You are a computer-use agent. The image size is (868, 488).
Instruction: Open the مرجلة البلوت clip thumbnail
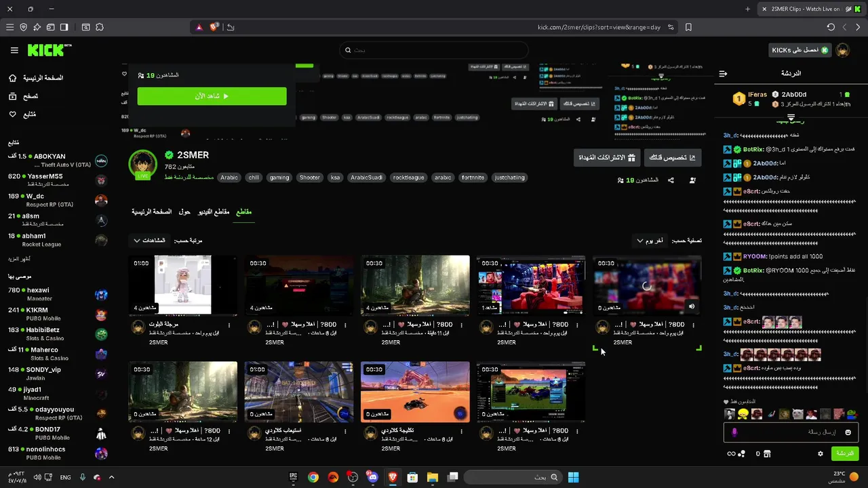pos(183,285)
